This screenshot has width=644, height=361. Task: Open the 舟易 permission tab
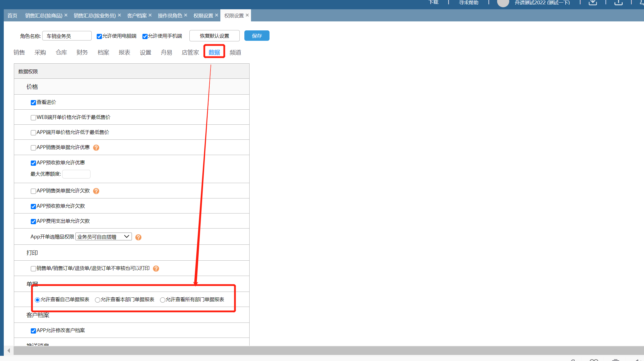[167, 52]
